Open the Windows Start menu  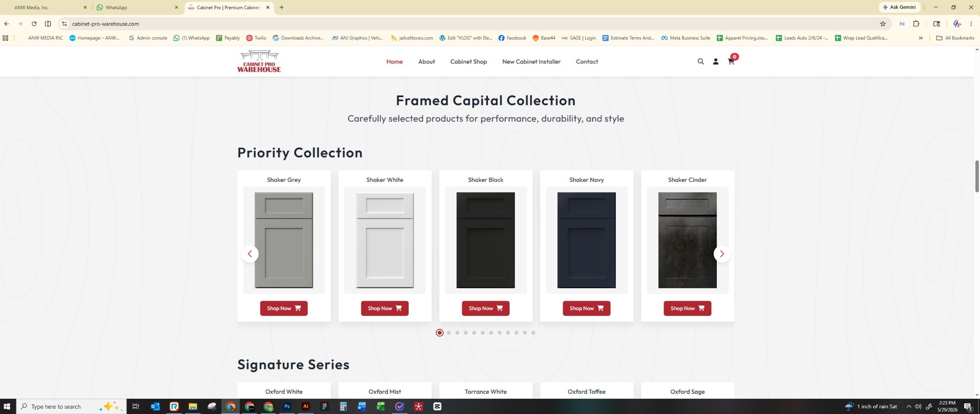[7, 406]
